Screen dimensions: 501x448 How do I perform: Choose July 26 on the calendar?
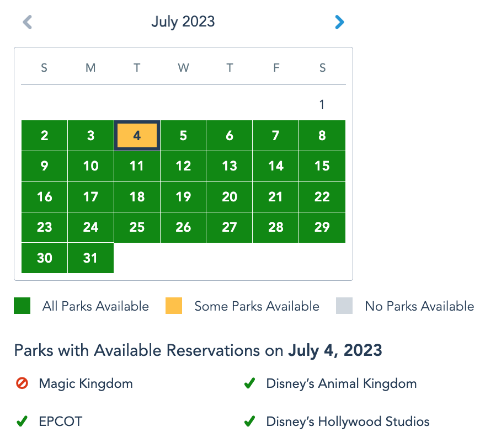click(183, 227)
